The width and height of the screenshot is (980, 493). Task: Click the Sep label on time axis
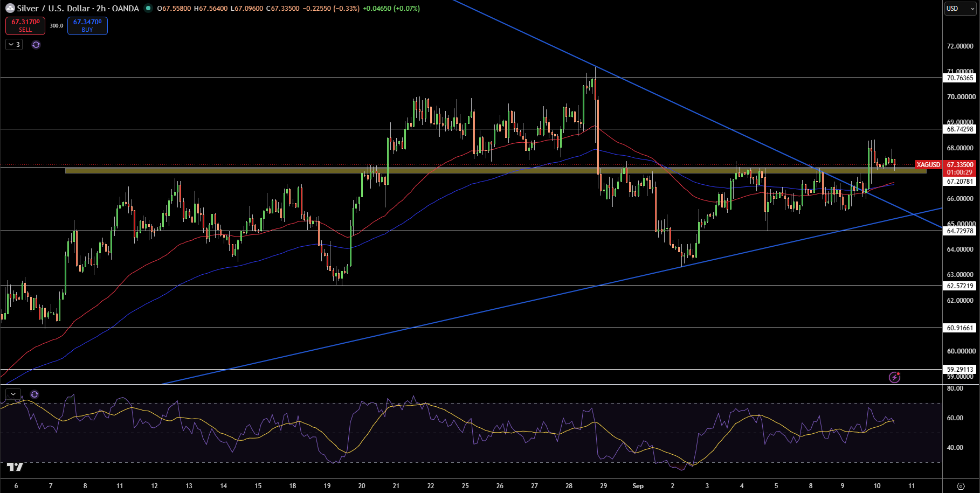[638, 486]
